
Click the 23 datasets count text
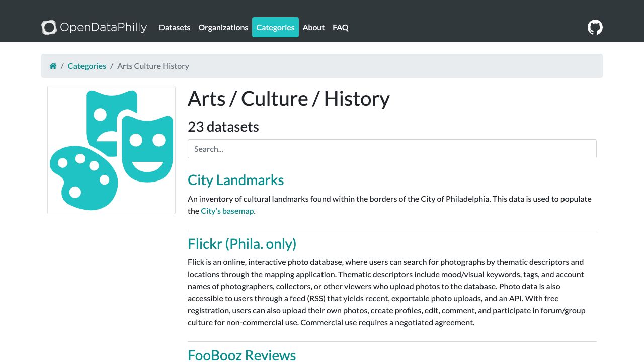click(x=223, y=127)
